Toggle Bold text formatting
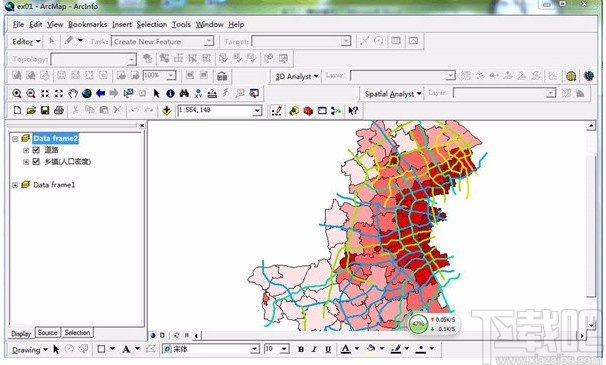Screen dimensions: 606x365 point(301,349)
